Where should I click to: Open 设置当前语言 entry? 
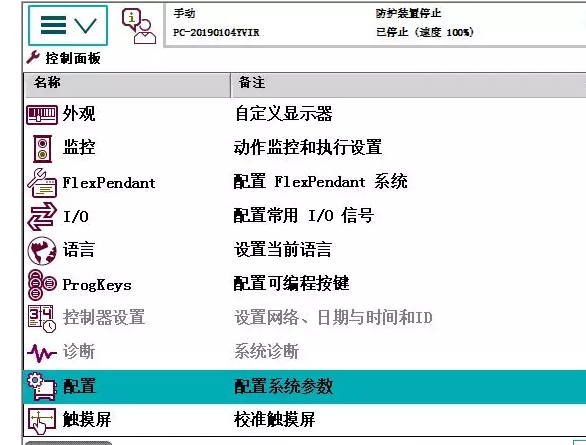(283, 250)
